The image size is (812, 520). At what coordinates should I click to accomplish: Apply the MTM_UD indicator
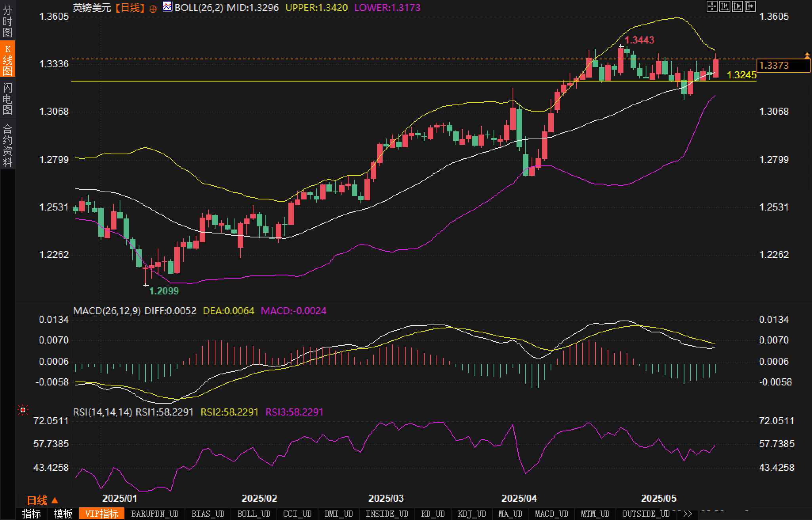click(595, 514)
